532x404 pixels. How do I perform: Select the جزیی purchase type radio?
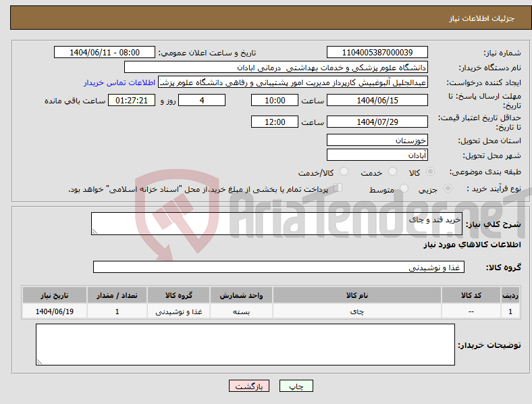448,188
